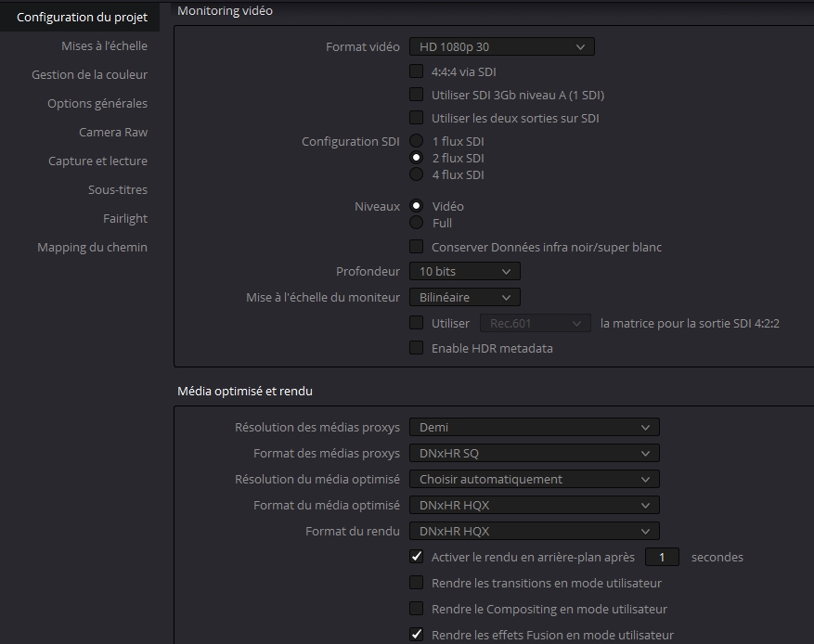This screenshot has height=644, width=814.
Task: Enable Utiliser les deux sorties sur SDI
Action: [x=417, y=118]
